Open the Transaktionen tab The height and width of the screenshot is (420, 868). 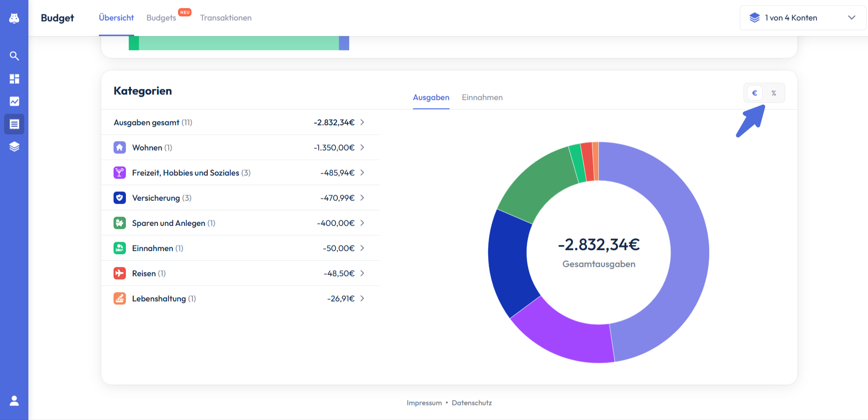click(x=226, y=18)
